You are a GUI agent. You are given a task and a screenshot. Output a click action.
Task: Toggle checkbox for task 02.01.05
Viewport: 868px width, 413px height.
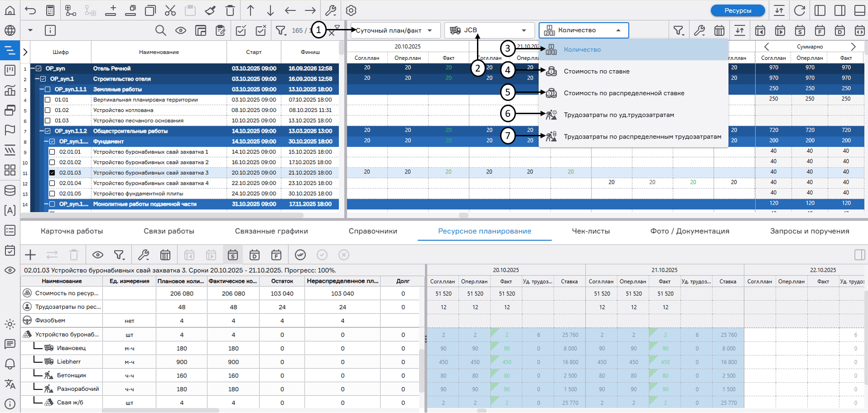pos(52,193)
